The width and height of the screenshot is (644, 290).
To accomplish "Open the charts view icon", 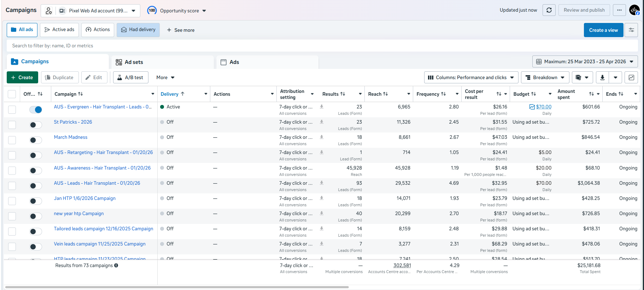I will 631,77.
